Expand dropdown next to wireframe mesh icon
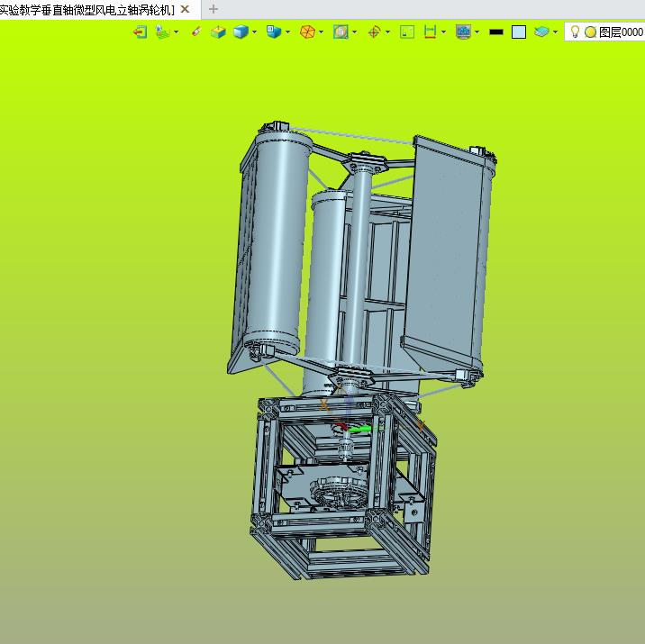This screenshot has width=645, height=644. pos(322,32)
